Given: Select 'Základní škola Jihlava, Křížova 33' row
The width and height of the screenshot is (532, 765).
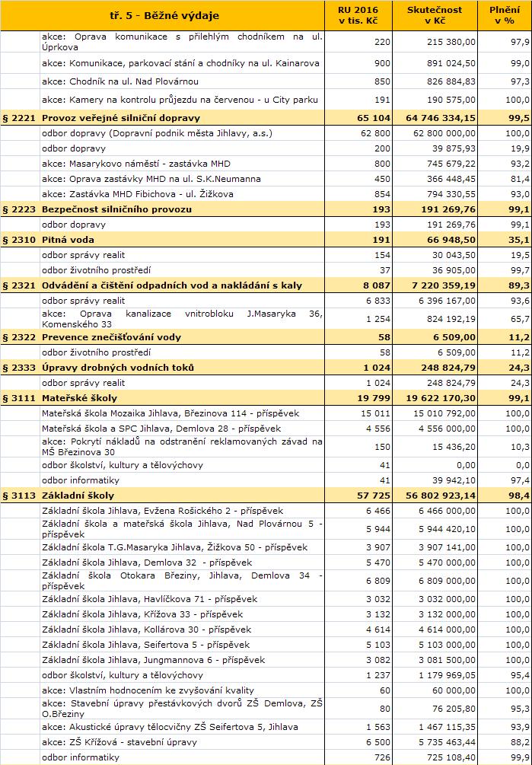Looking at the screenshot, I should [x=266, y=614].
